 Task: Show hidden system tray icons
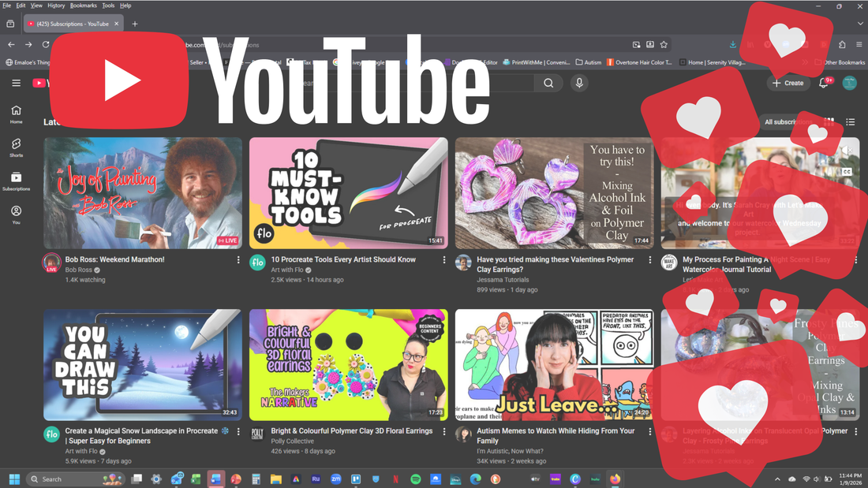[777, 479]
